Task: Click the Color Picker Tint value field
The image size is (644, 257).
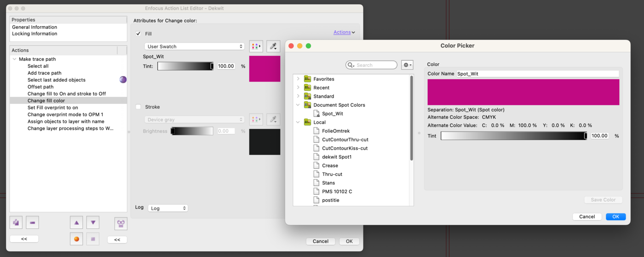Action: coord(599,136)
